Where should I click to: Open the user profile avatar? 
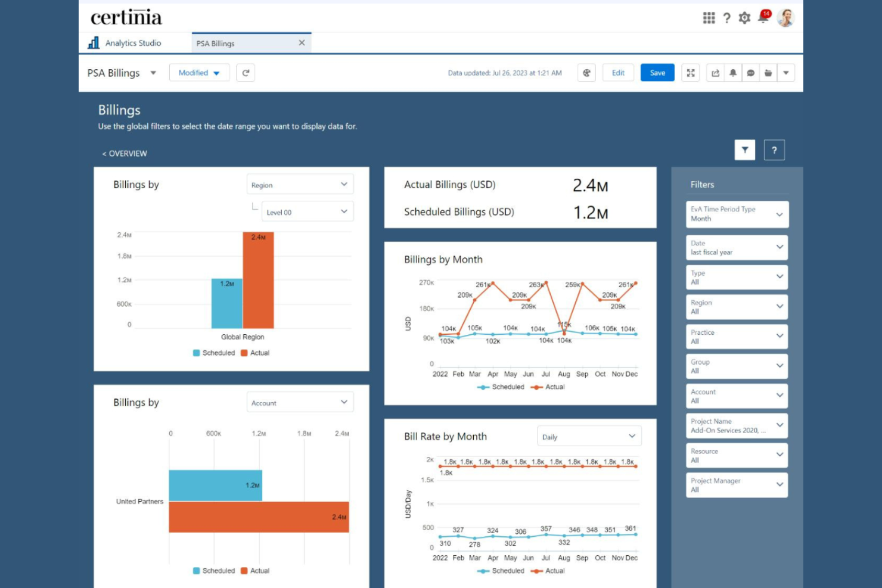[x=785, y=18]
